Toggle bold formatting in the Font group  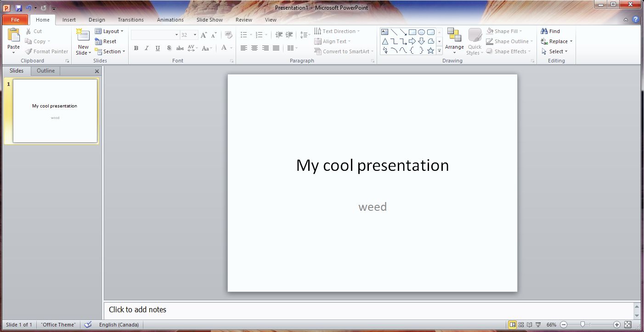pos(136,48)
